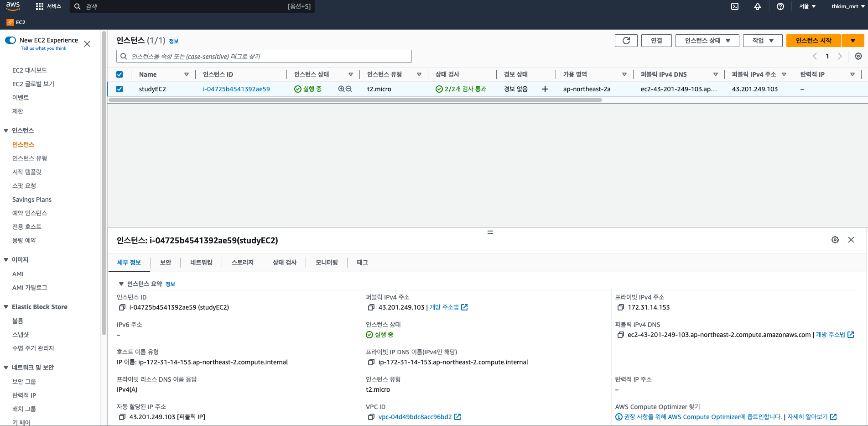Close the instance detail panel
The width and height of the screenshot is (868, 426).
point(851,240)
